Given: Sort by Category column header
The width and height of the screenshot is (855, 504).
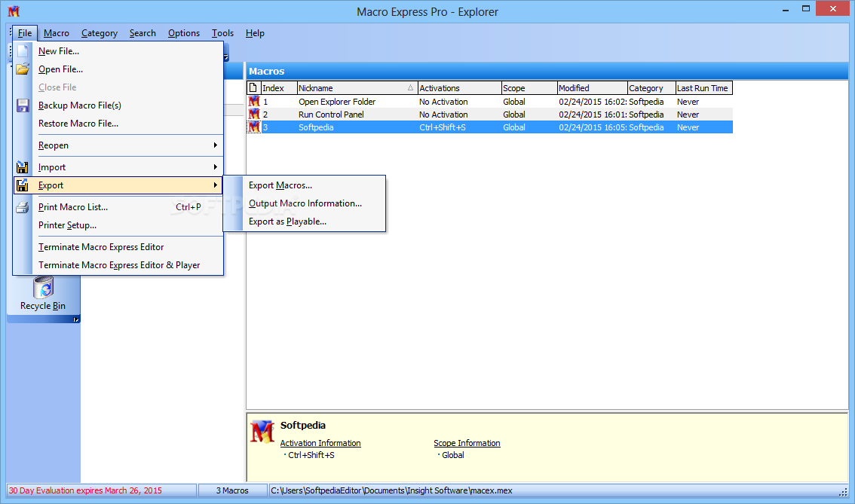Looking at the screenshot, I should (651, 87).
